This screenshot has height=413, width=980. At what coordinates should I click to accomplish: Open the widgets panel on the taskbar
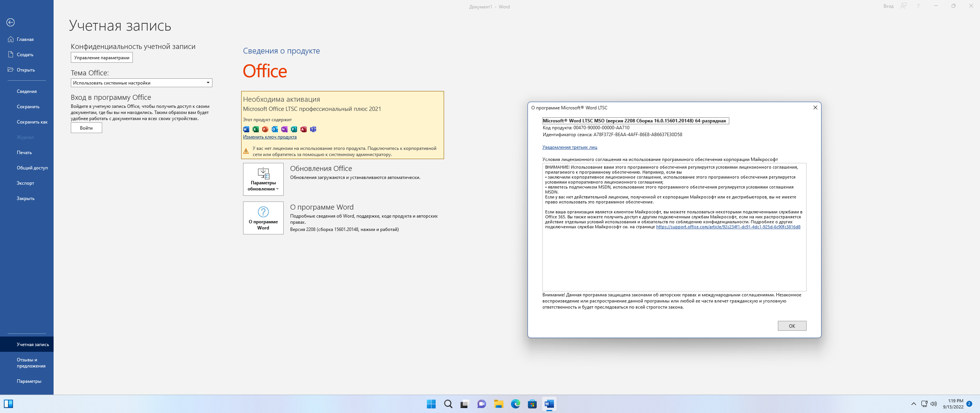(x=8, y=404)
